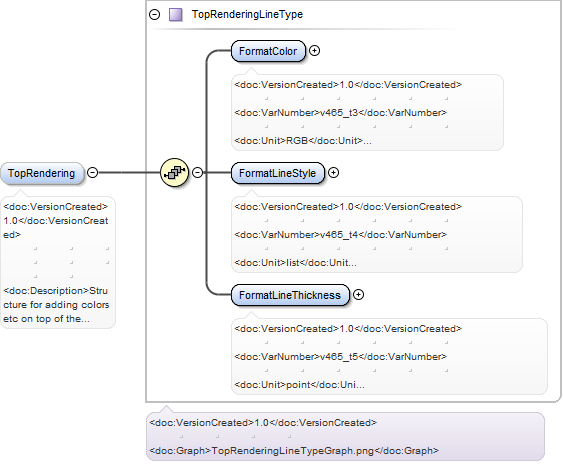Click the v465_t4 VarNumber annotation line
Screen dimensions: 563x464
coord(340,235)
